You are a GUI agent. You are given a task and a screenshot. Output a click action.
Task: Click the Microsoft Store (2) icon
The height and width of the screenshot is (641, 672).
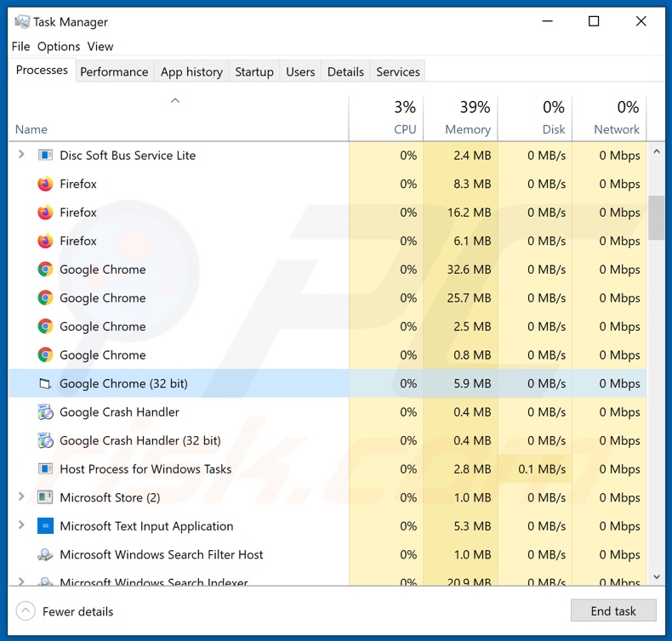45,497
